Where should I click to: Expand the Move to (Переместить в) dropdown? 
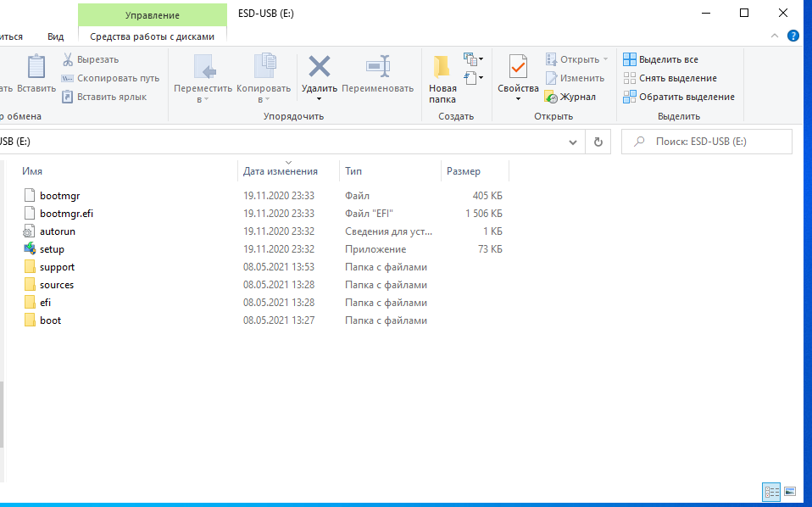point(203,99)
